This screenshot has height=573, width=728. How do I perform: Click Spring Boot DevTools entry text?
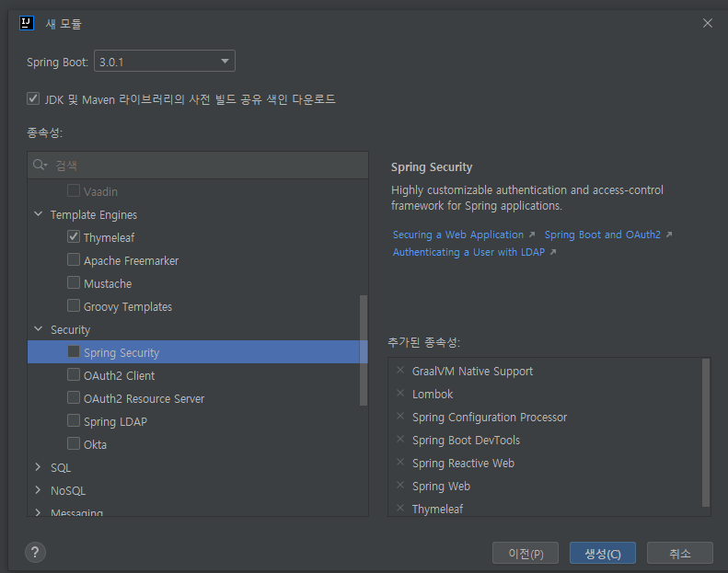pos(466,441)
